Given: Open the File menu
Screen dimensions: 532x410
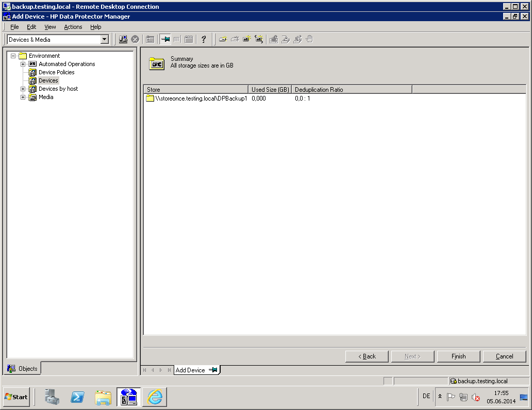Looking at the screenshot, I should pos(14,27).
